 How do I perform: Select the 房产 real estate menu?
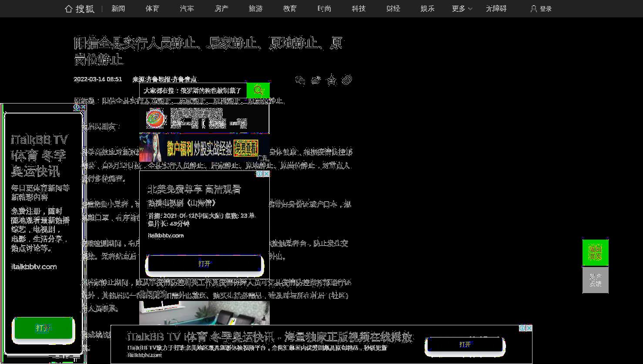(221, 9)
